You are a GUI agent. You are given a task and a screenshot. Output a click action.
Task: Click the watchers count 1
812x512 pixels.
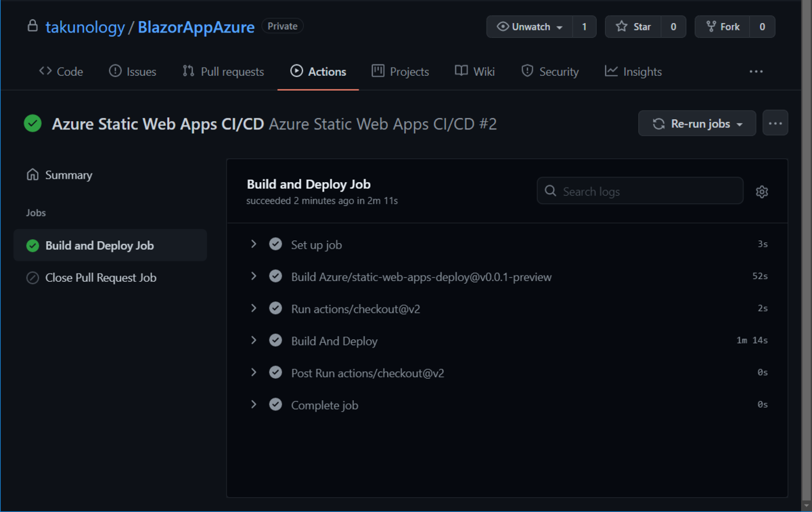pyautogui.click(x=585, y=26)
